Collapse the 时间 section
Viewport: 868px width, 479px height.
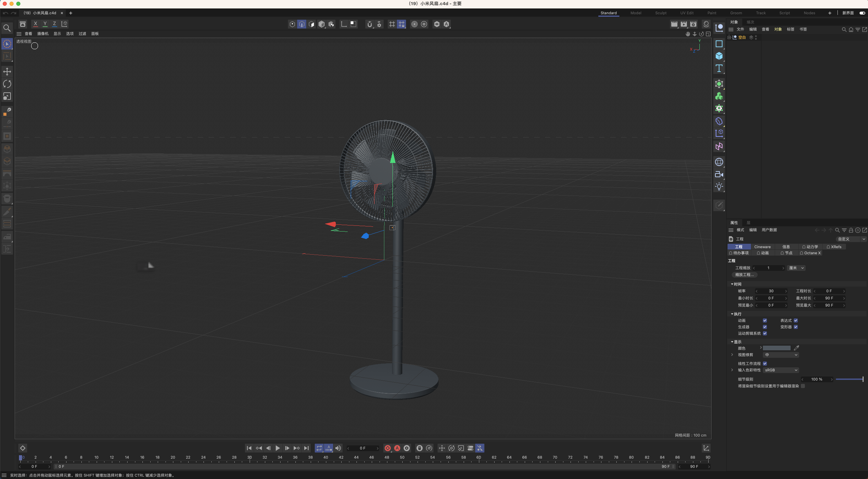pyautogui.click(x=732, y=284)
